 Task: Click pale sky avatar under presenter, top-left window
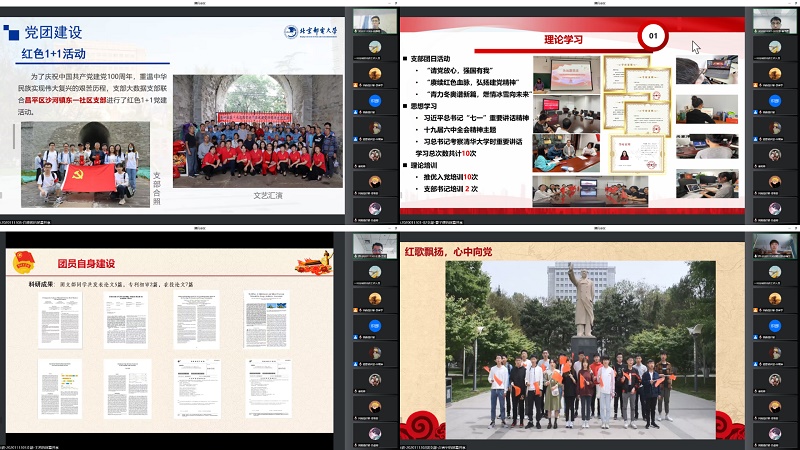pos(375,47)
